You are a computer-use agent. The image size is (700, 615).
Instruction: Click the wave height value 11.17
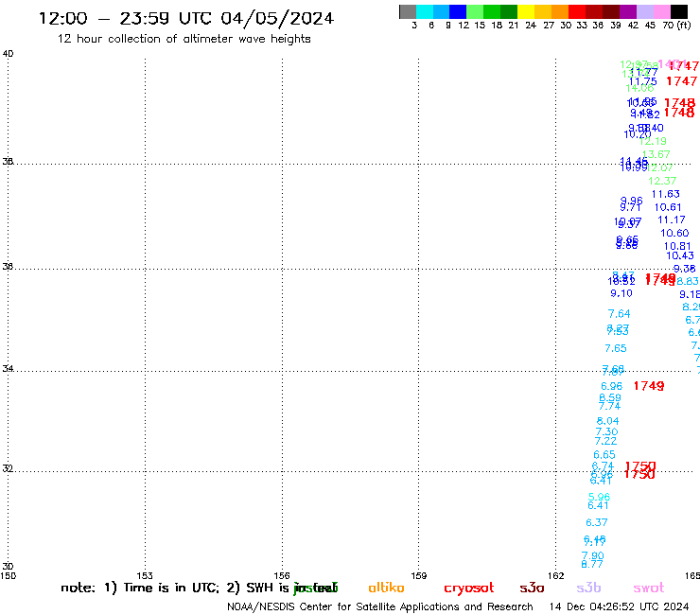(671, 220)
